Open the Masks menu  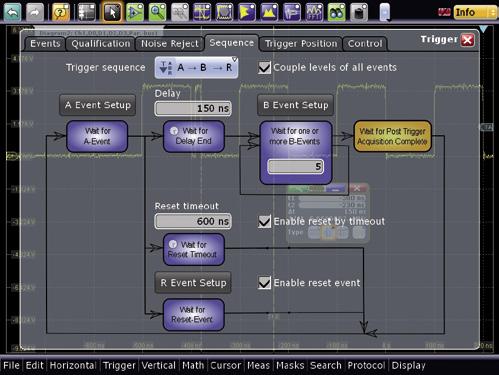[x=290, y=365]
